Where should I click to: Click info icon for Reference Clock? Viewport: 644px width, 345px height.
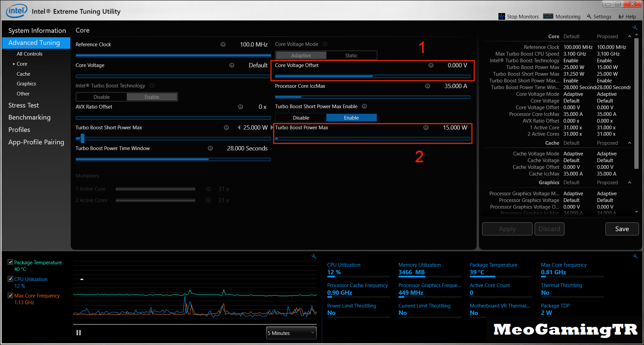pos(223,44)
